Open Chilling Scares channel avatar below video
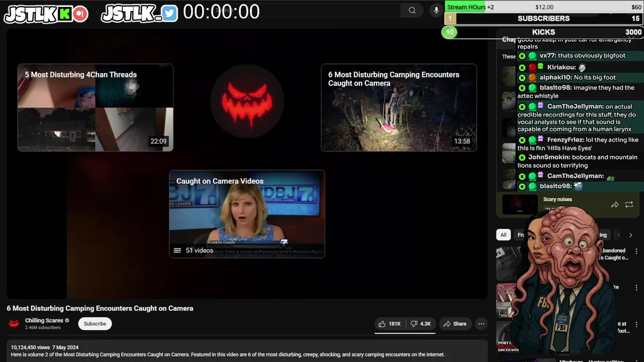The height and width of the screenshot is (362, 644). pyautogui.click(x=14, y=324)
